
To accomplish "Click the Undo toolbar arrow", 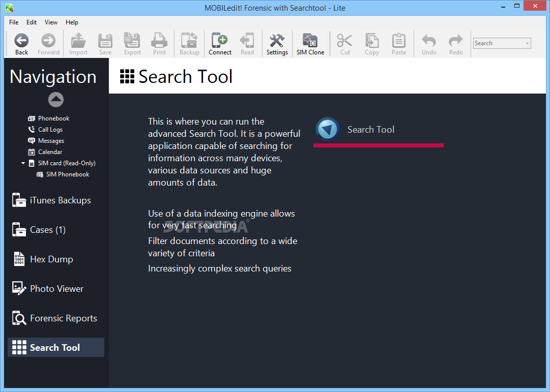I will click(429, 44).
